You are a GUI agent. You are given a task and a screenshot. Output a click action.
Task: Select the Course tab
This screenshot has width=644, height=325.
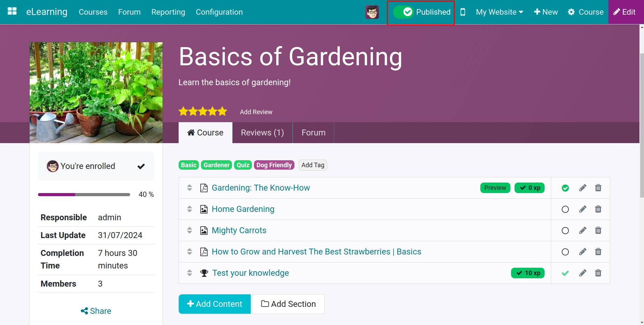pyautogui.click(x=205, y=133)
